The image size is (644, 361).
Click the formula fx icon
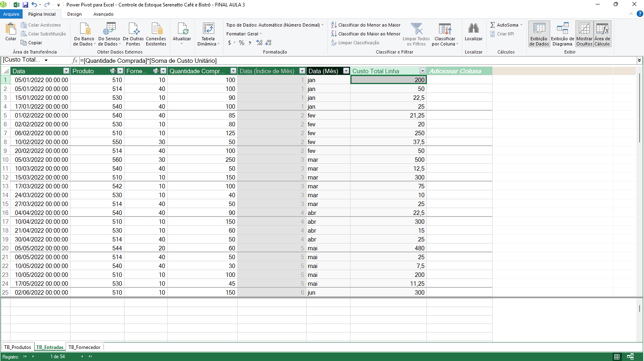click(75, 60)
